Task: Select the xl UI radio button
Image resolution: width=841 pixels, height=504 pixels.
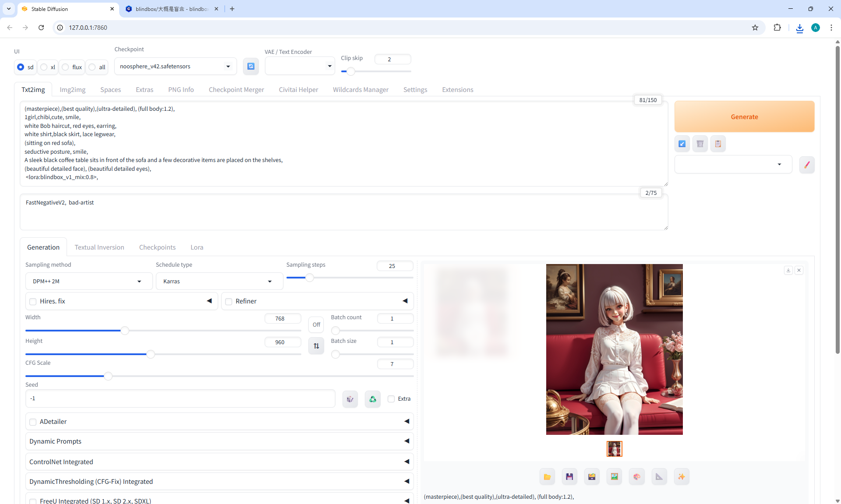Action: [44, 67]
